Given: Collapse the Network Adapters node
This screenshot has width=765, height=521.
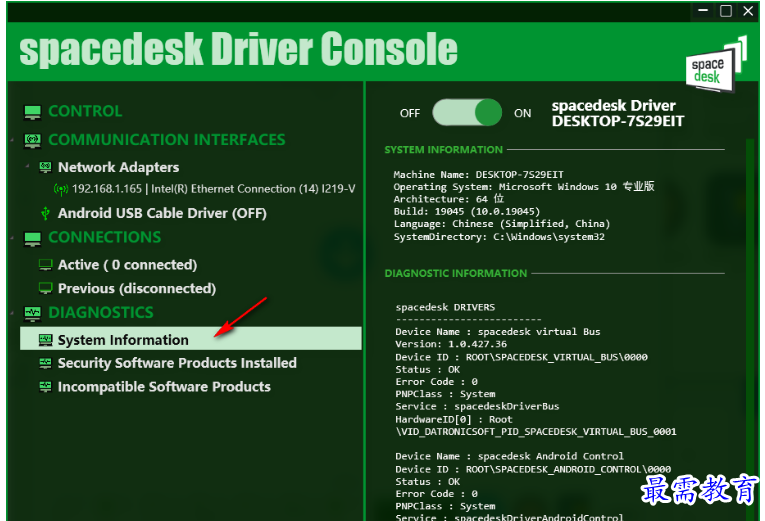Looking at the screenshot, I should (x=27, y=167).
